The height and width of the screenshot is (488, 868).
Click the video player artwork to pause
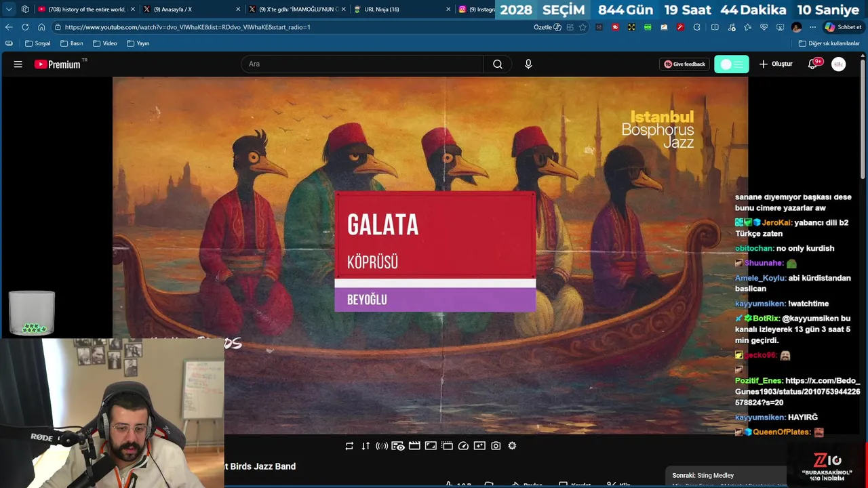[430, 255]
